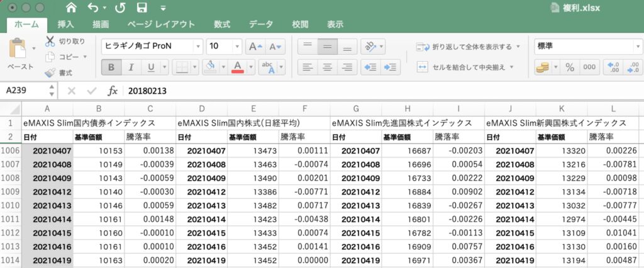The width and height of the screenshot is (644, 268).
Task: Copy selection with コピー
Action: 62,57
